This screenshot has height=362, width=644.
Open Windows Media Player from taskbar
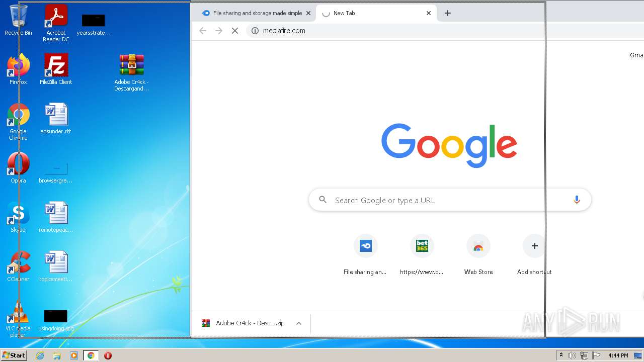tap(74, 355)
